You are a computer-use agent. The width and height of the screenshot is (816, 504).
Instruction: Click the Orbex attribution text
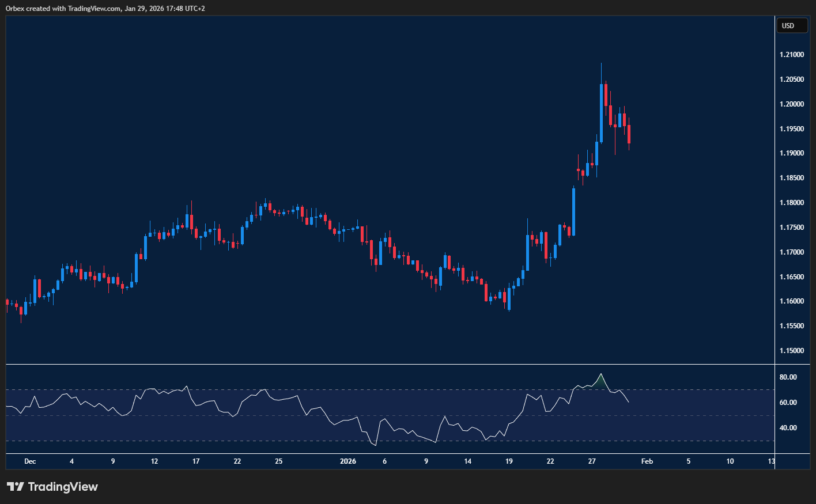12,8
